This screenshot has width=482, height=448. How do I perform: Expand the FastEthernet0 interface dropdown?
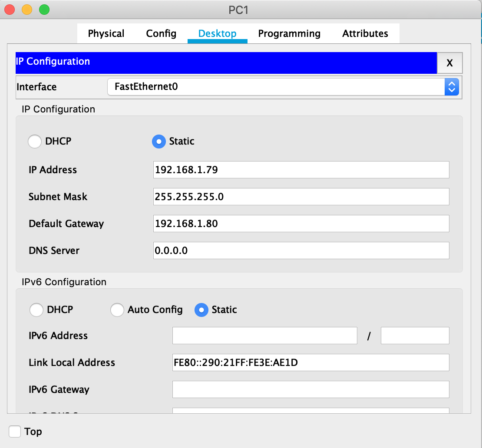pyautogui.click(x=451, y=87)
